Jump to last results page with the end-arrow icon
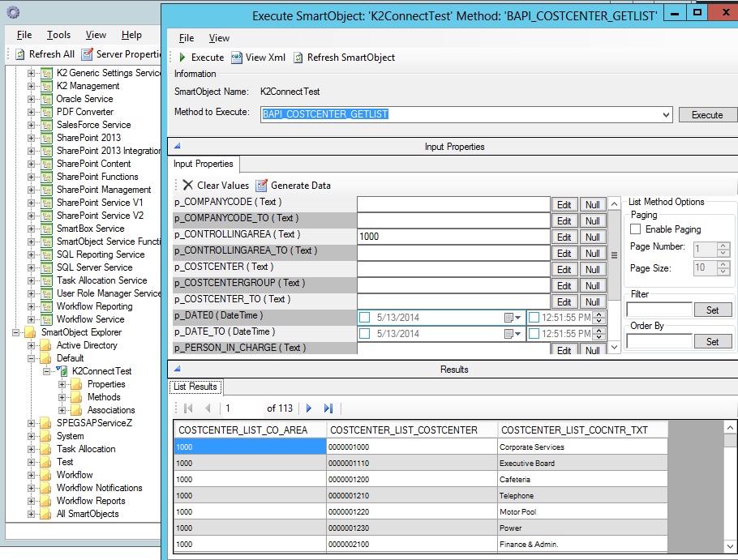Viewport: 738px width, 560px height. pos(328,408)
